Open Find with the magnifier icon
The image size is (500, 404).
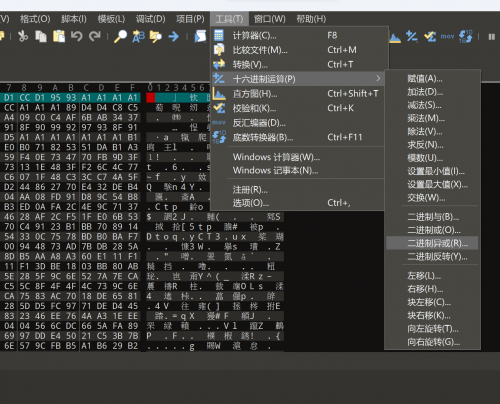pyautogui.click(x=120, y=36)
